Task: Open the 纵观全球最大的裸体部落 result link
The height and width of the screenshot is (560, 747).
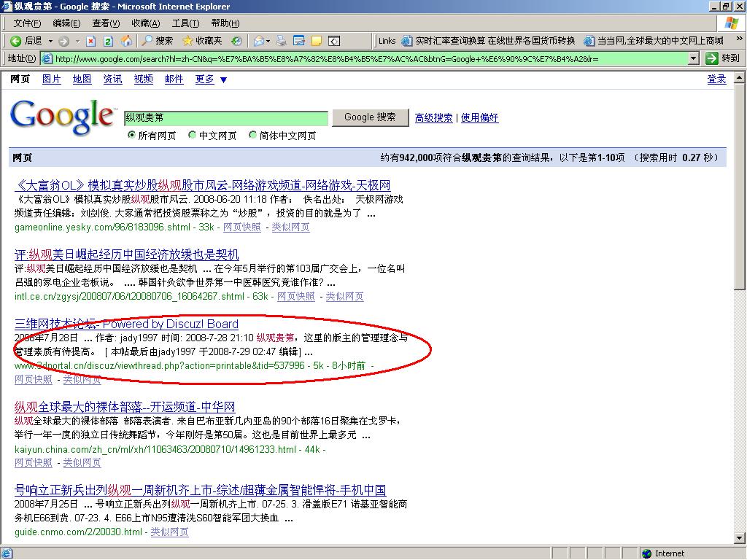Action: 125,407
